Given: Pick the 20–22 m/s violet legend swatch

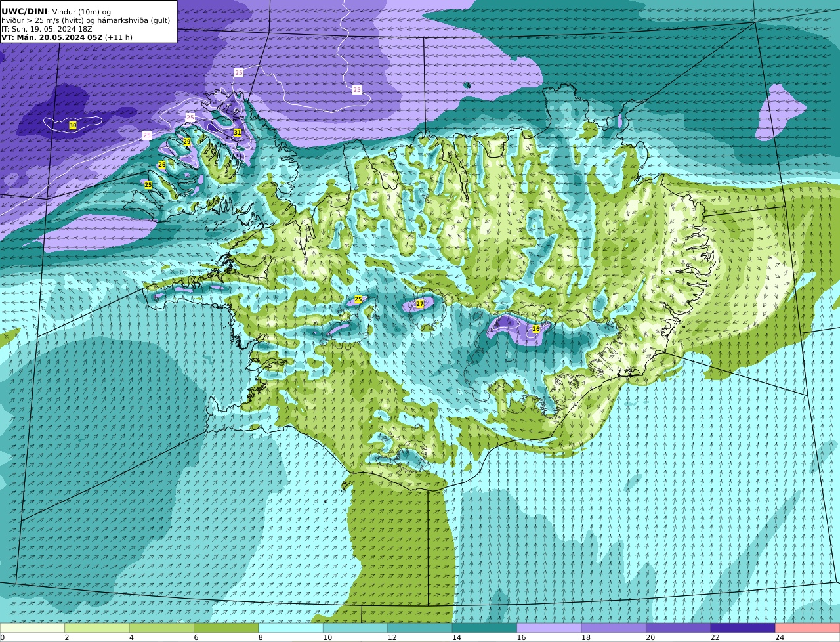Looking at the screenshot, I should pyautogui.click(x=679, y=628).
